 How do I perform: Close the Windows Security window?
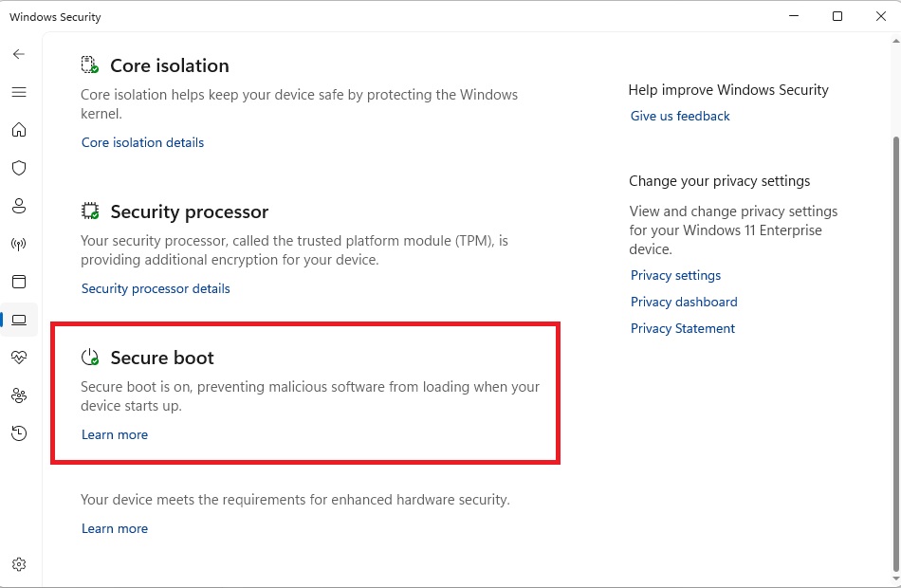(881, 16)
